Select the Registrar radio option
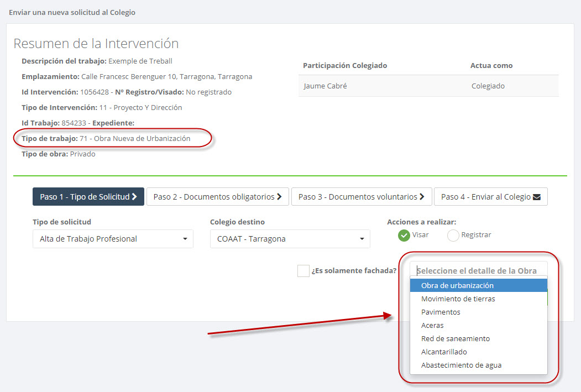This screenshot has height=392, width=581. (453, 235)
